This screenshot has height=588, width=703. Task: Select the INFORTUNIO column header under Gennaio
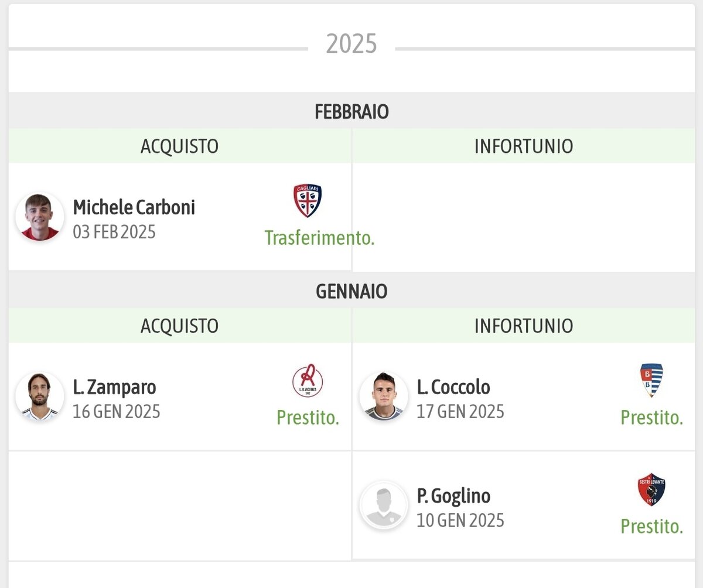coord(524,326)
